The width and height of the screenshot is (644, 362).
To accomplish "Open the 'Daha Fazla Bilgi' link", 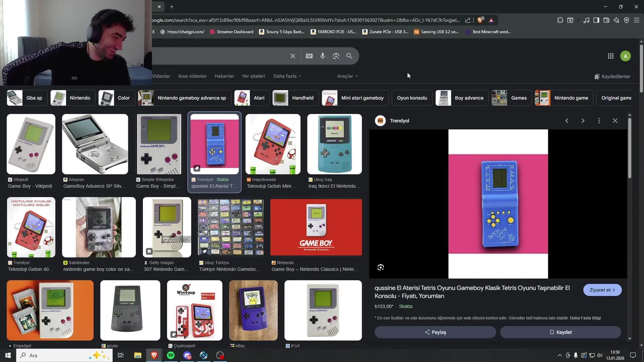I will click(x=585, y=318).
